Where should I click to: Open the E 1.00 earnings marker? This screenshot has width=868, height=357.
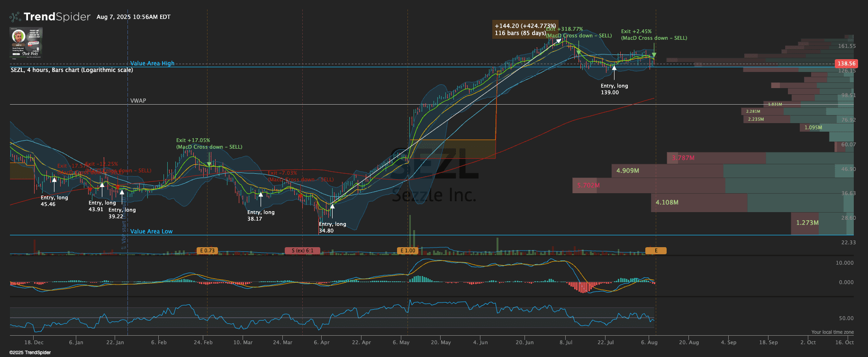tap(407, 250)
